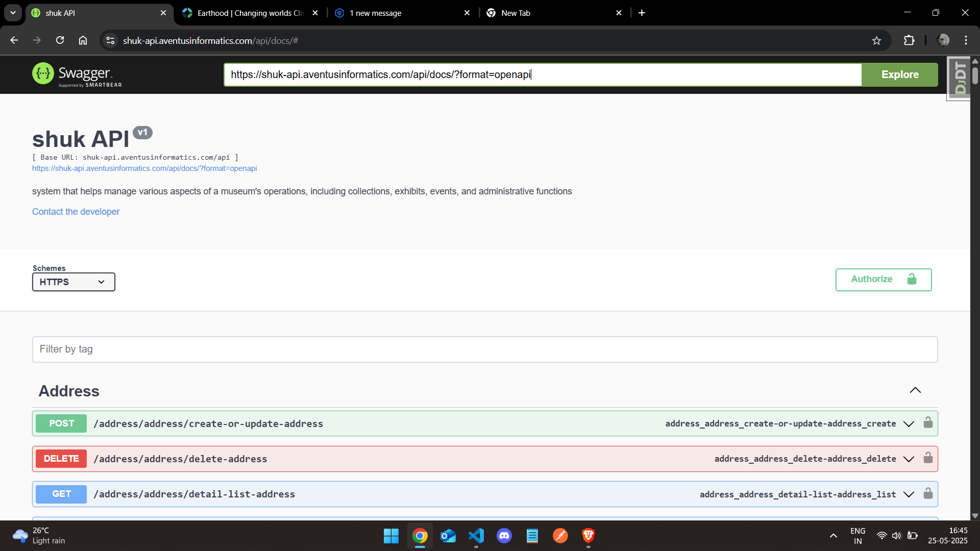Open the Chrome three-dot menu
Screen dimensions: 980x551
point(966,40)
